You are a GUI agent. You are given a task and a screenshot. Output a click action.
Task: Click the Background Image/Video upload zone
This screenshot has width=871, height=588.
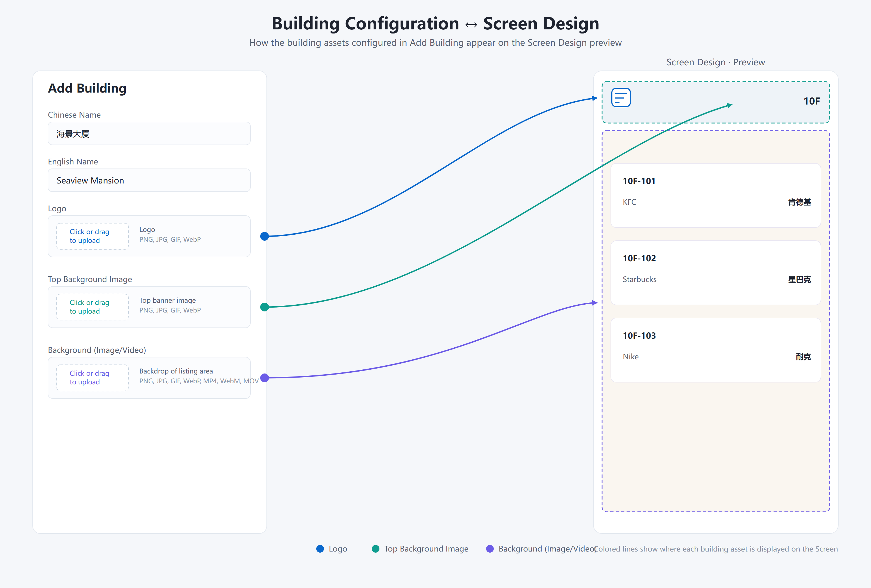(x=93, y=378)
